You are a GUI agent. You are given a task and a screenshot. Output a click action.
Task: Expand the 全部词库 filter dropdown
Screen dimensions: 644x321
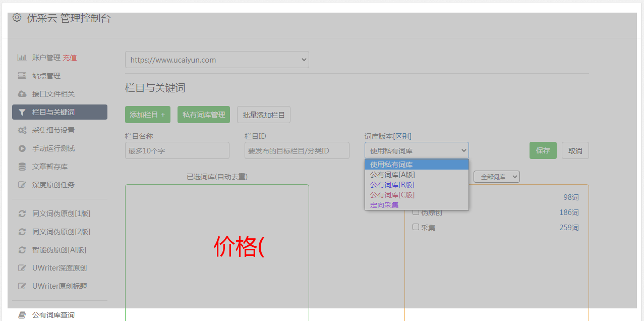pos(496,177)
